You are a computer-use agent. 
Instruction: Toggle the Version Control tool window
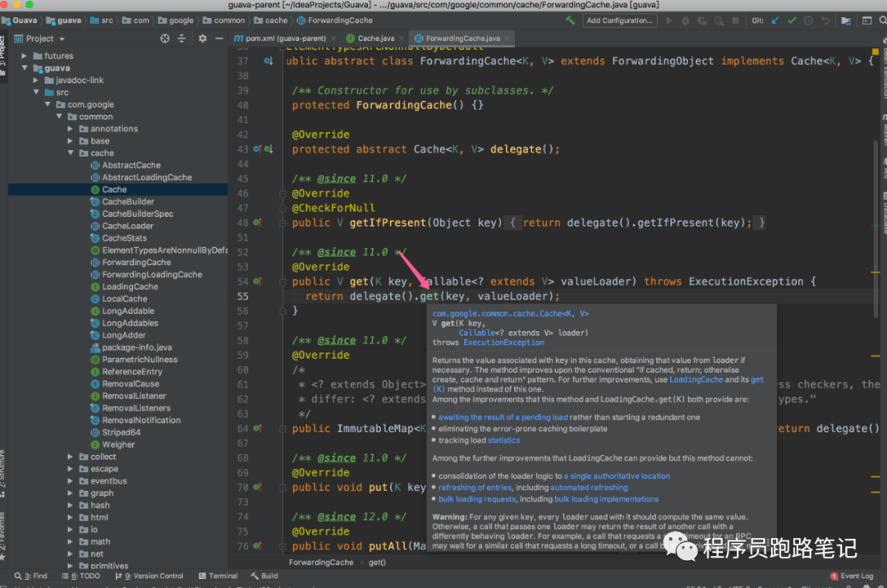(149, 576)
